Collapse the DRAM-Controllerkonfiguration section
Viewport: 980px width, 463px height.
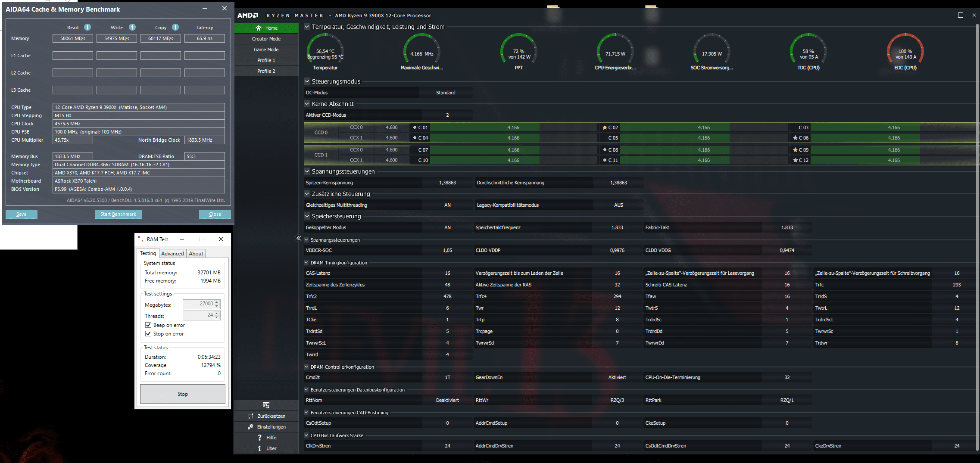tap(306, 367)
